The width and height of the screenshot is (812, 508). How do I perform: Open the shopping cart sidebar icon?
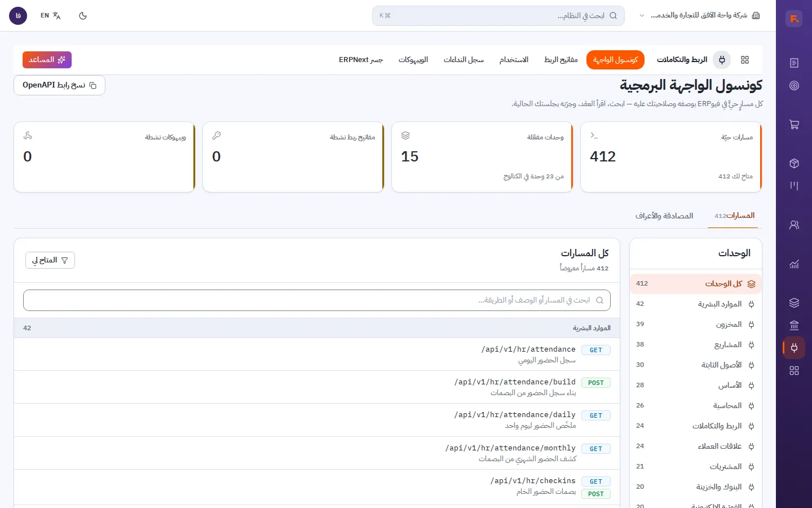pos(794,125)
